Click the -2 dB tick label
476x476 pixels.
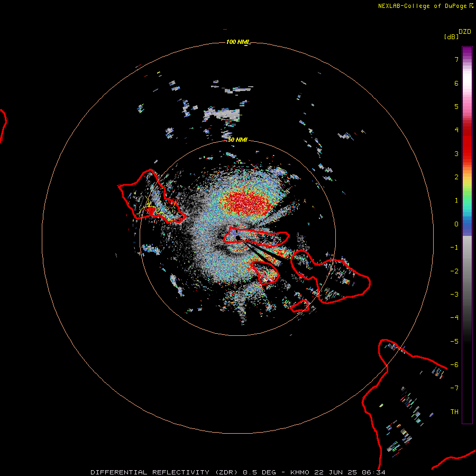pyautogui.click(x=454, y=271)
